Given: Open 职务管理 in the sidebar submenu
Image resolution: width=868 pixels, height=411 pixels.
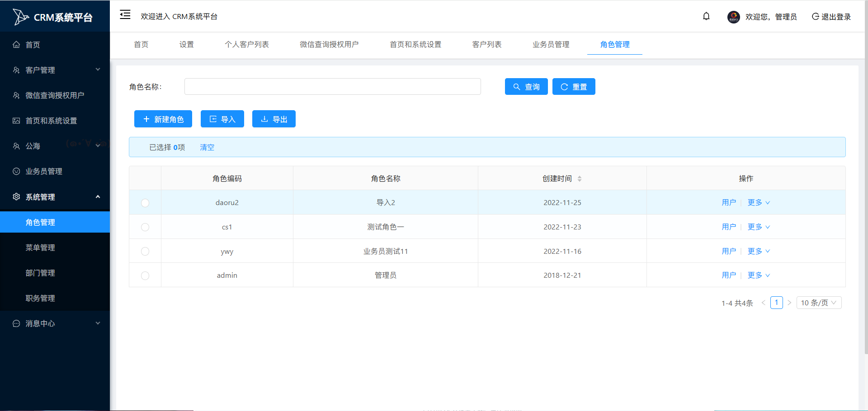Looking at the screenshot, I should click(55, 298).
